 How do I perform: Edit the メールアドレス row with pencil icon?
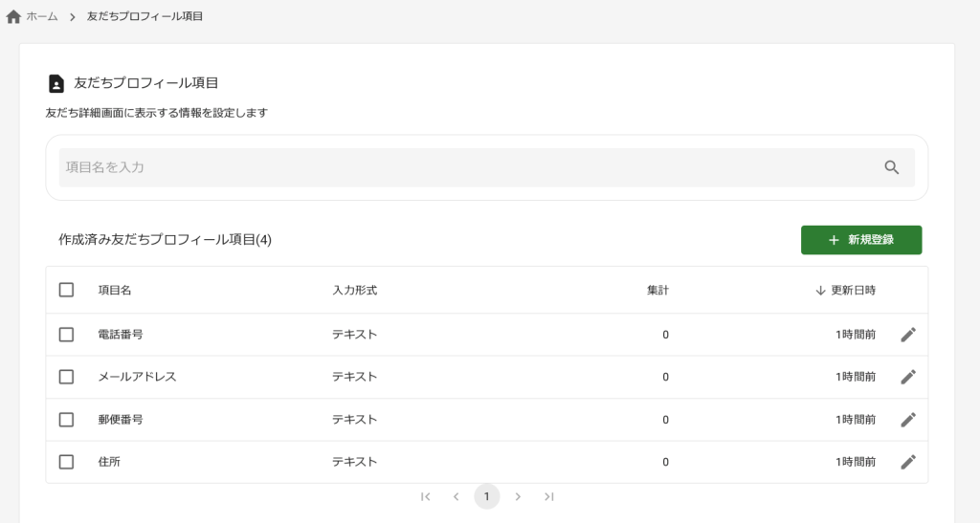908,377
